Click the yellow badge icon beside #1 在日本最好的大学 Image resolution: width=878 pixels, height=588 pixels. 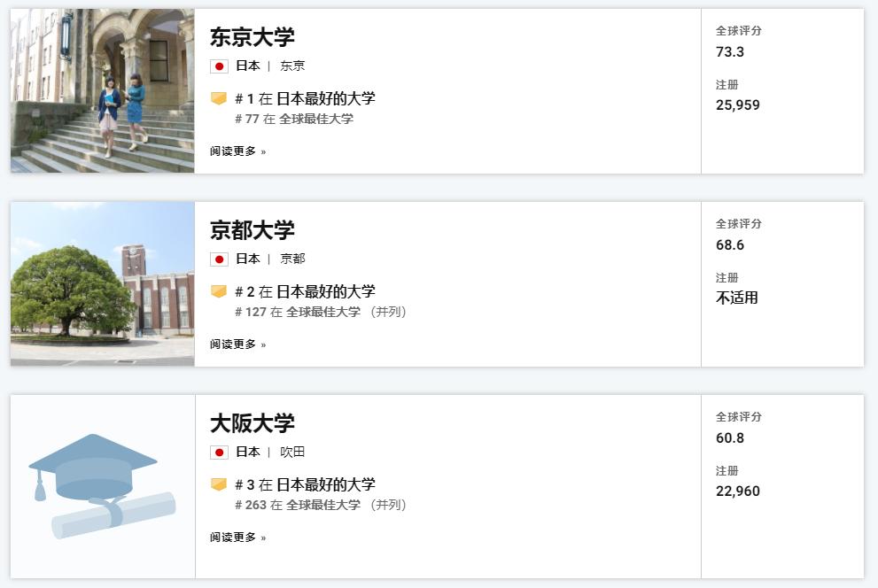point(218,99)
